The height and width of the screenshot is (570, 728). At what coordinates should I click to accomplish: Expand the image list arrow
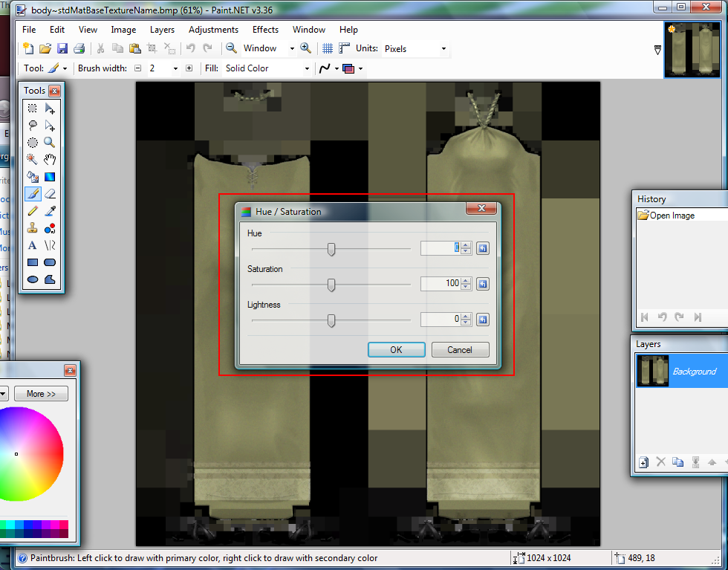coord(657,50)
